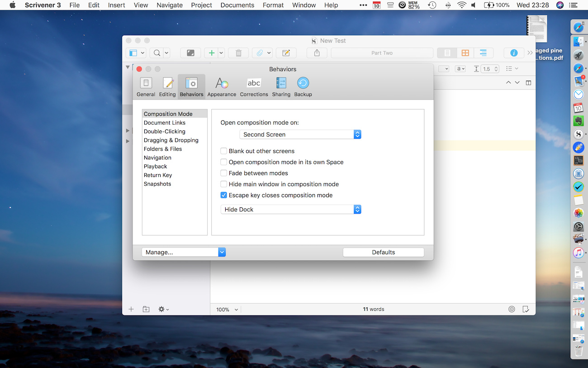Select Document Links in behaviors list
This screenshot has height=368, width=588.
click(175, 123)
